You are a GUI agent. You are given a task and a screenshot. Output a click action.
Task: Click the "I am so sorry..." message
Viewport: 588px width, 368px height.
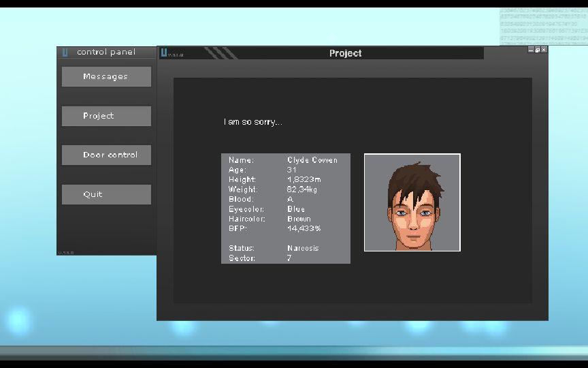(252, 122)
